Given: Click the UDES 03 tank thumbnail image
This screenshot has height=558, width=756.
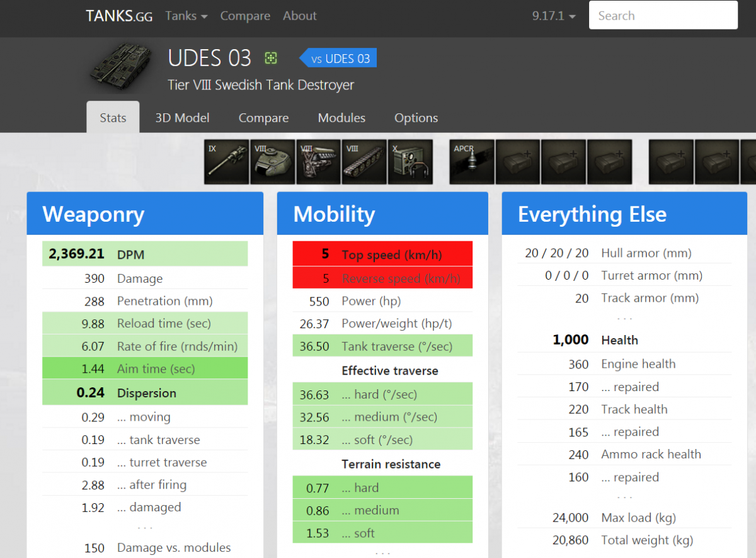Looking at the screenshot, I should pos(120,68).
